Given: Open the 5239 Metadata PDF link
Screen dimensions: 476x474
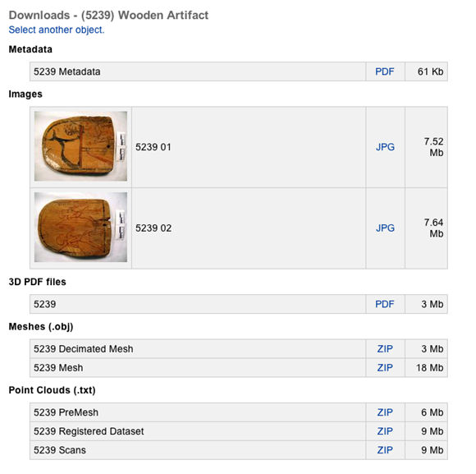Looking at the screenshot, I should tap(384, 71).
